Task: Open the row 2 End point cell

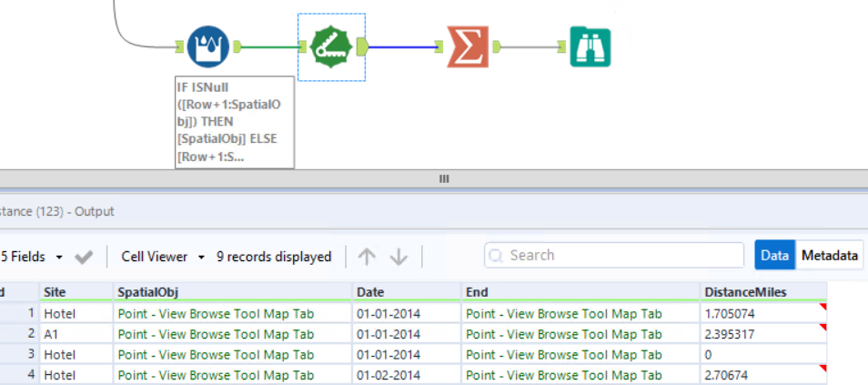Action: (580, 335)
